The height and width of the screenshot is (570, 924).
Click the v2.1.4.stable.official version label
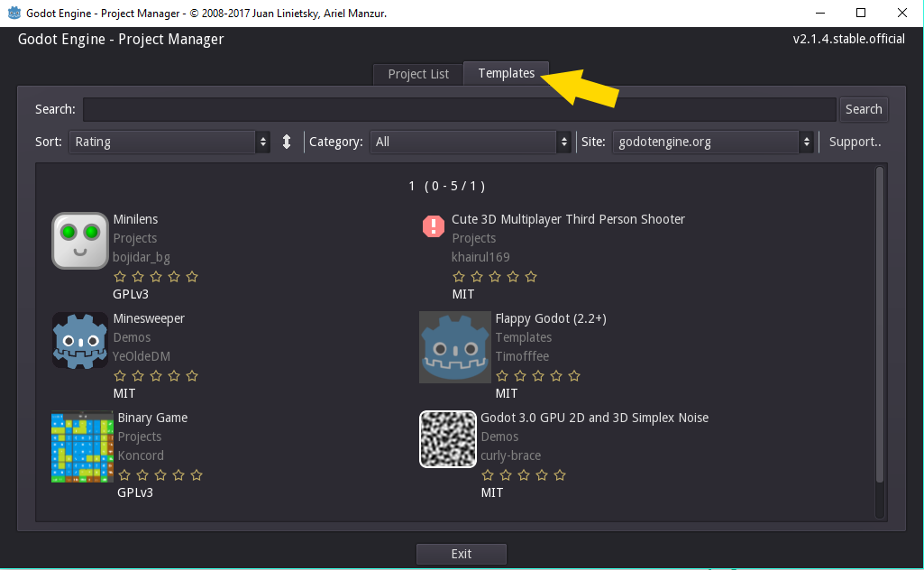(848, 40)
